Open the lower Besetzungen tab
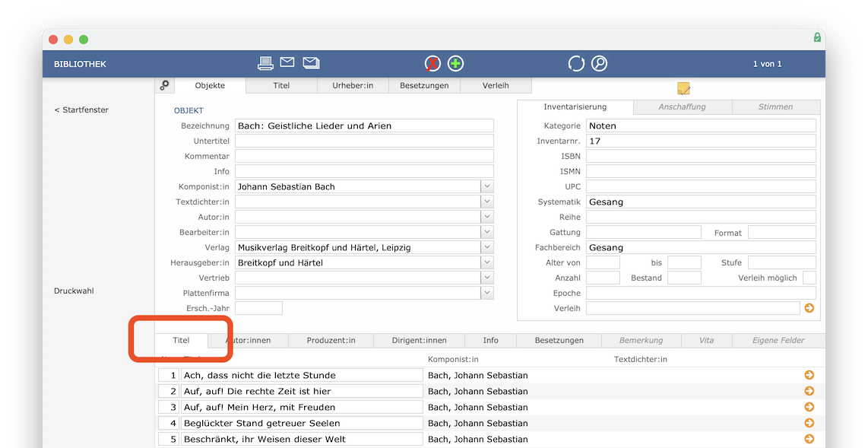Screen dimensions: 868x448 click(x=559, y=341)
